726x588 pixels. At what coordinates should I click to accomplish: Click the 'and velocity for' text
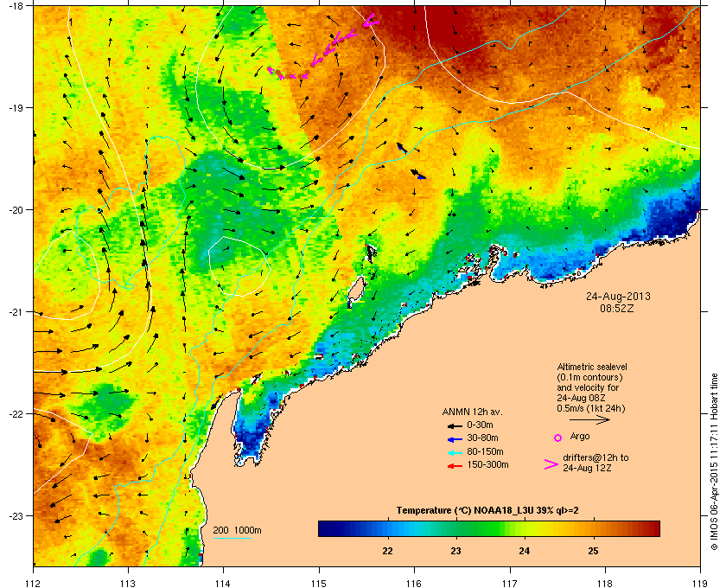pos(588,387)
